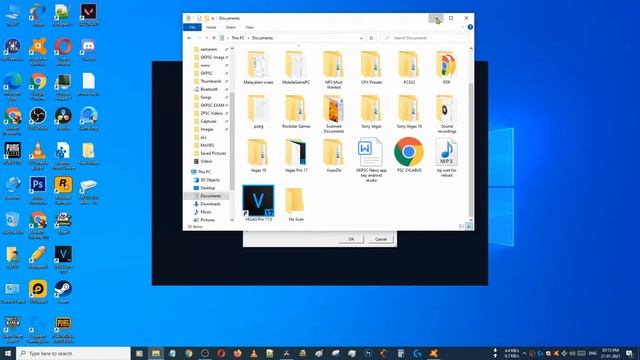
Task: Open the Vegas Pro 17 folder
Action: pyautogui.click(x=296, y=156)
